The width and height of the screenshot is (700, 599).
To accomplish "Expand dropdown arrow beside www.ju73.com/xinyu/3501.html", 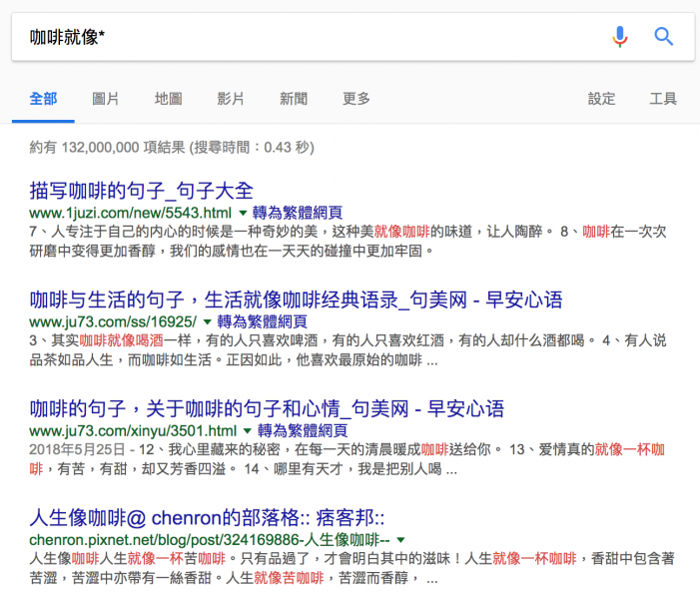I will (x=248, y=431).
